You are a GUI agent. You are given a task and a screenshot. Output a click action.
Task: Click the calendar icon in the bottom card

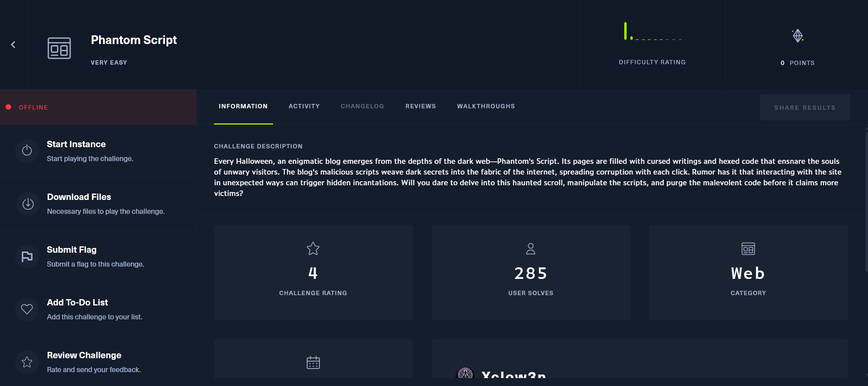point(313,362)
